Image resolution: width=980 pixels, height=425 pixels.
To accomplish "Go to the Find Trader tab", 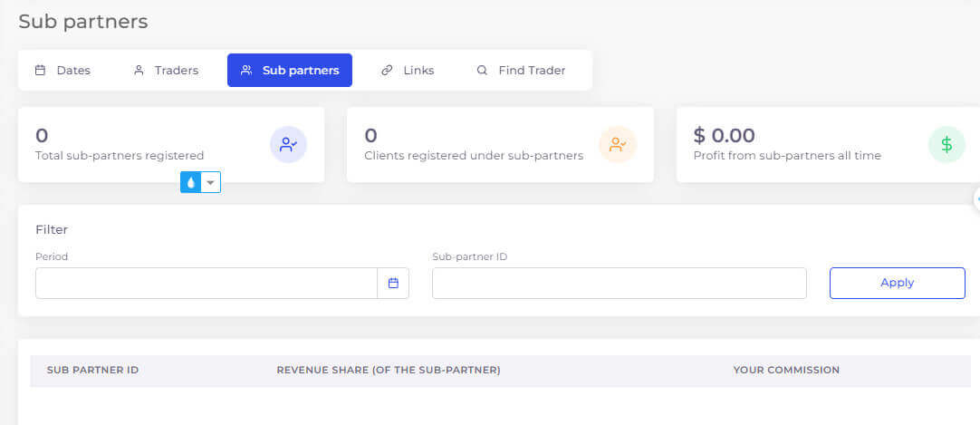I will (x=522, y=71).
